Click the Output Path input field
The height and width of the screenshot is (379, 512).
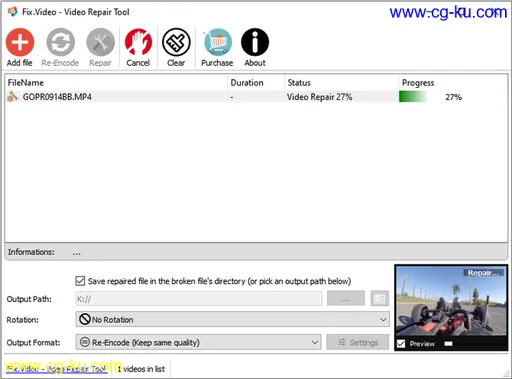[x=199, y=299]
